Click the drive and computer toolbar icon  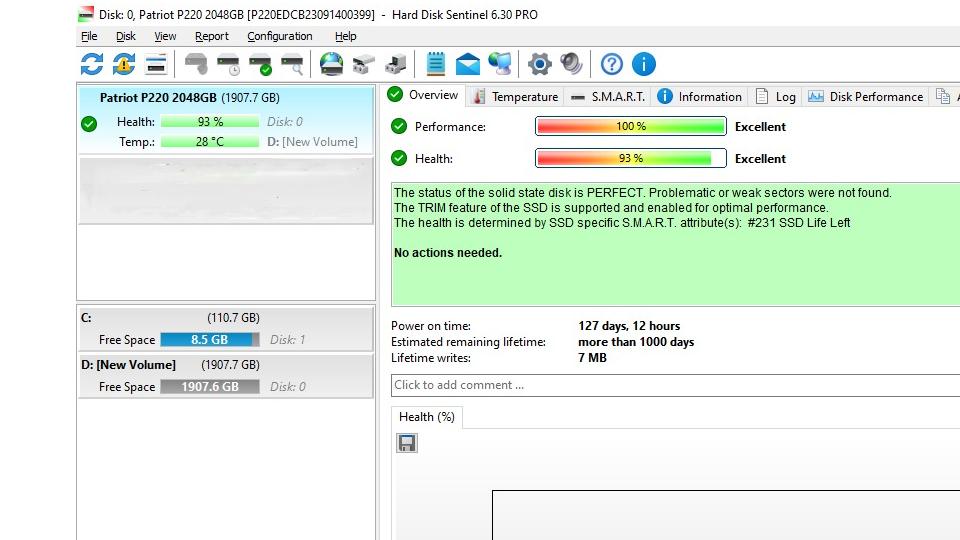396,64
